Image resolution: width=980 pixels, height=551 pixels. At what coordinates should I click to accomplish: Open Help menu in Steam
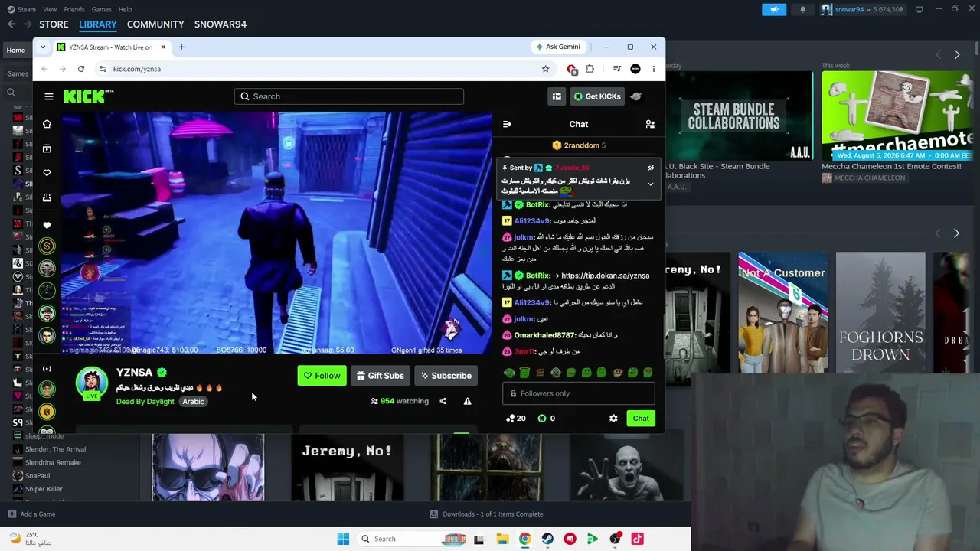coord(125,9)
